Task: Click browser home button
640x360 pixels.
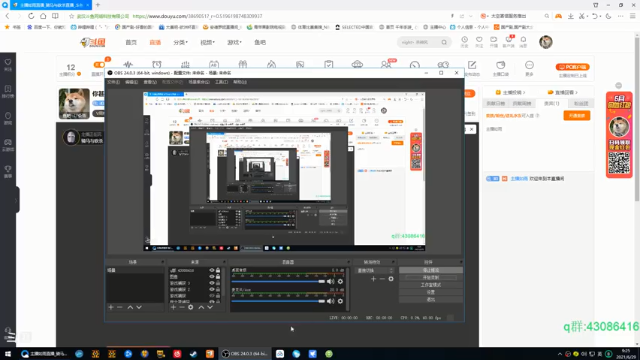Action: [x=43, y=16]
